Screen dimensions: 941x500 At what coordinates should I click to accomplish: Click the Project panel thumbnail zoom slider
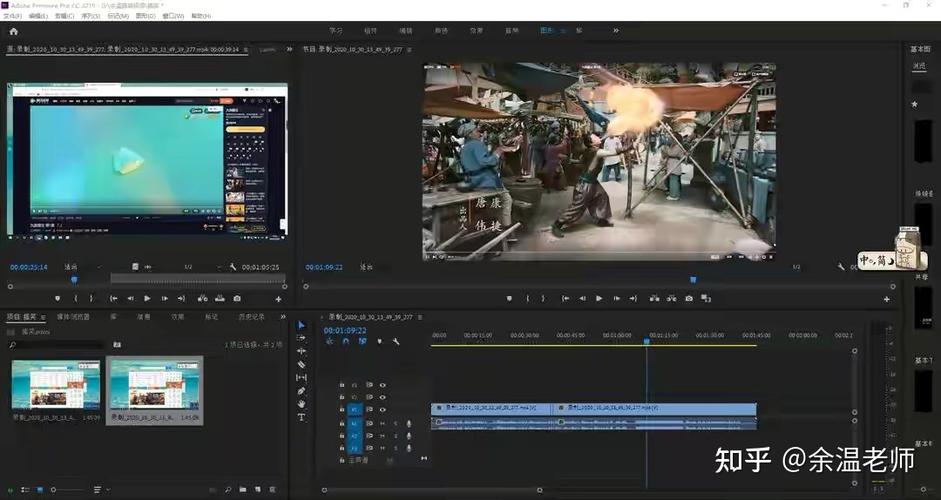[66, 490]
